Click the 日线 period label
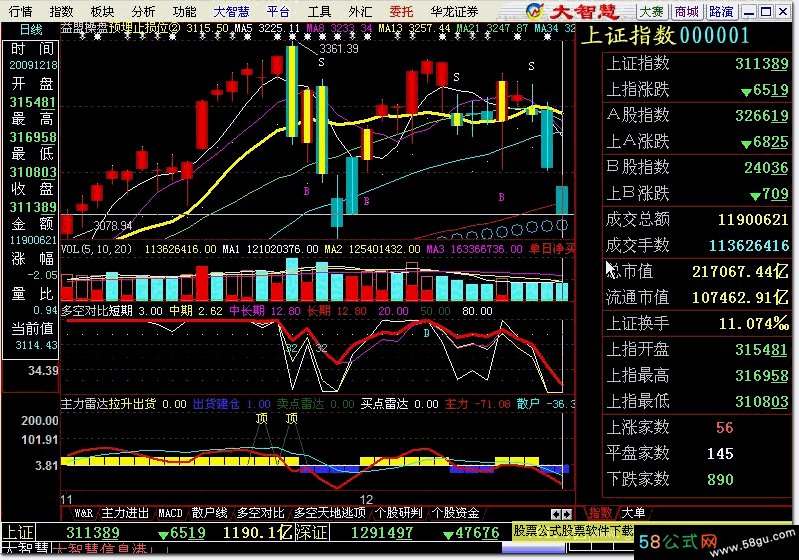 point(31,30)
